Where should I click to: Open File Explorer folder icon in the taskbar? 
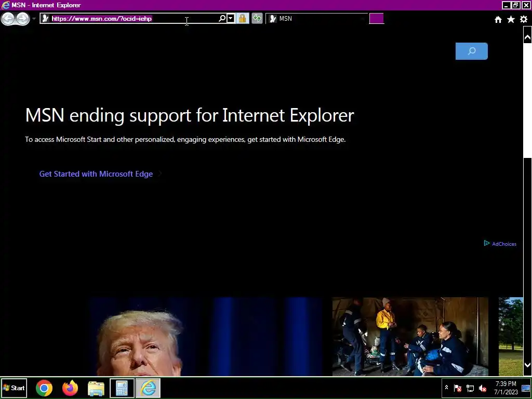click(x=96, y=389)
